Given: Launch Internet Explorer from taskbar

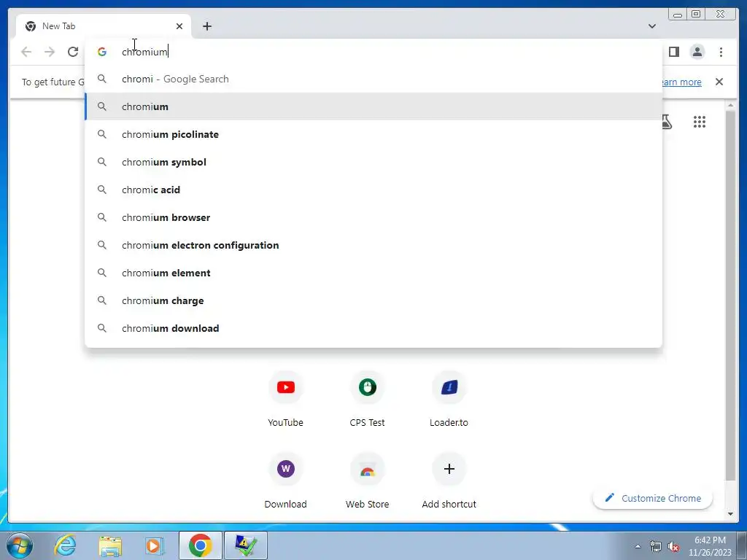Looking at the screenshot, I should [65, 545].
